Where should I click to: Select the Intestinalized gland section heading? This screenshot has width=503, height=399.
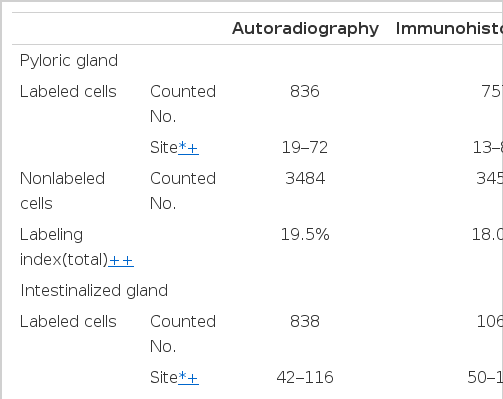click(94, 290)
